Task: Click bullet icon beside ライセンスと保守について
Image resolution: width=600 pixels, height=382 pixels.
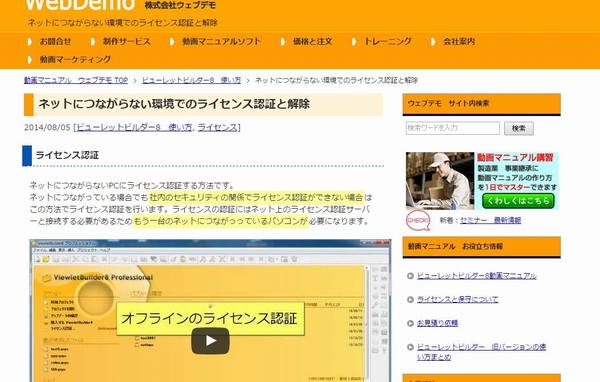Action: coord(410,300)
